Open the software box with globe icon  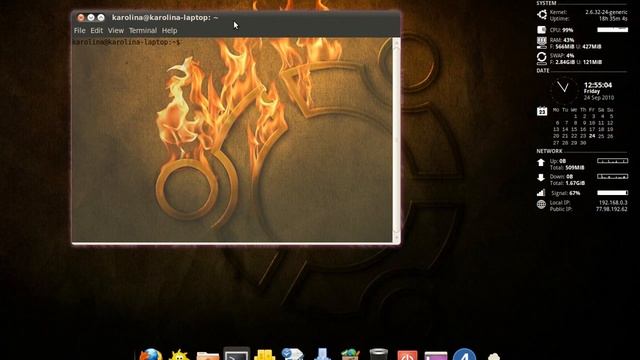[x=350, y=355]
